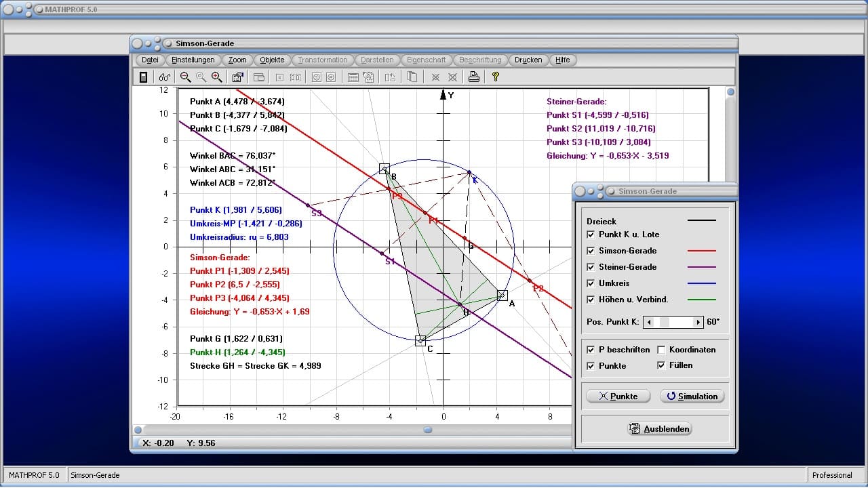
Task: Click the horizontal scrollbar thumb below the graph
Action: [x=428, y=430]
